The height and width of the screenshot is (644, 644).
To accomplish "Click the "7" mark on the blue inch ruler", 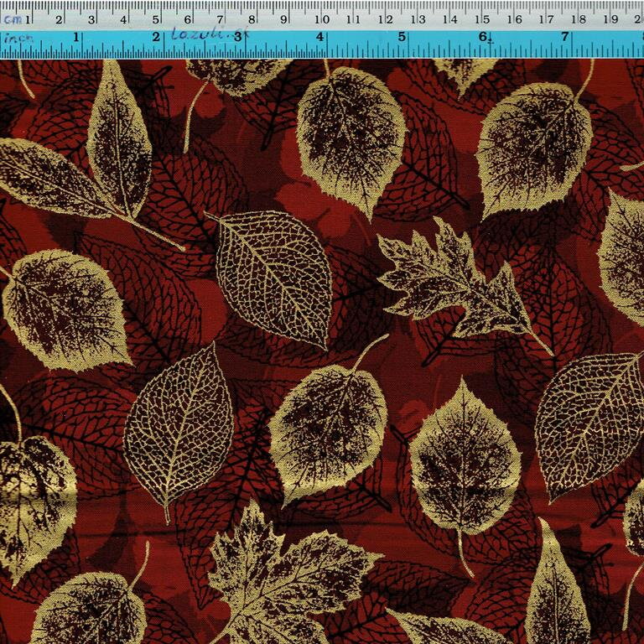I will pyautogui.click(x=564, y=37).
